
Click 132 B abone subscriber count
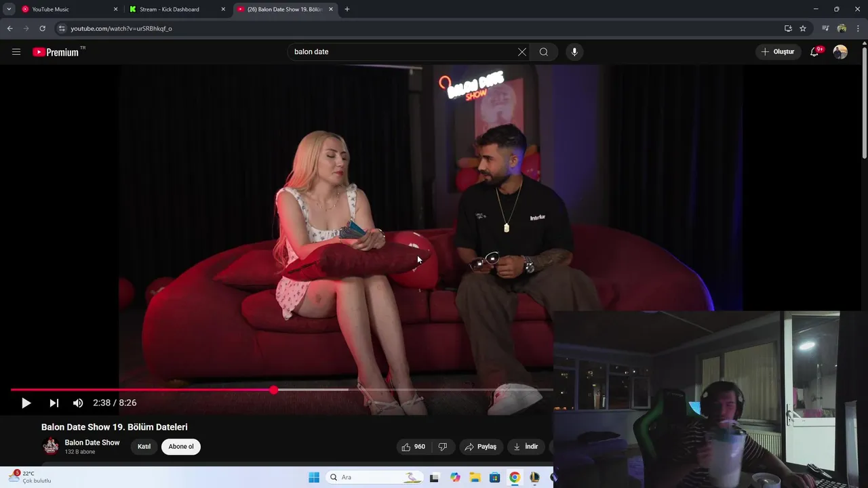tap(80, 452)
